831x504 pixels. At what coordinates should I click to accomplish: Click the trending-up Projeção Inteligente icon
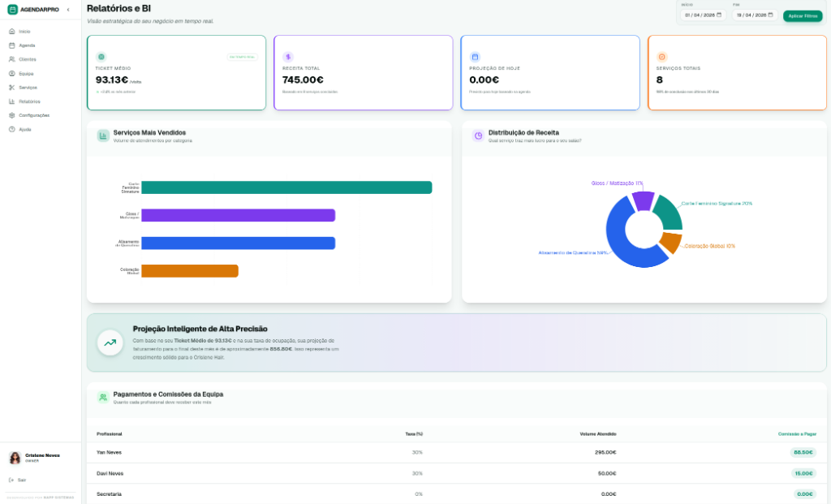pyautogui.click(x=110, y=342)
